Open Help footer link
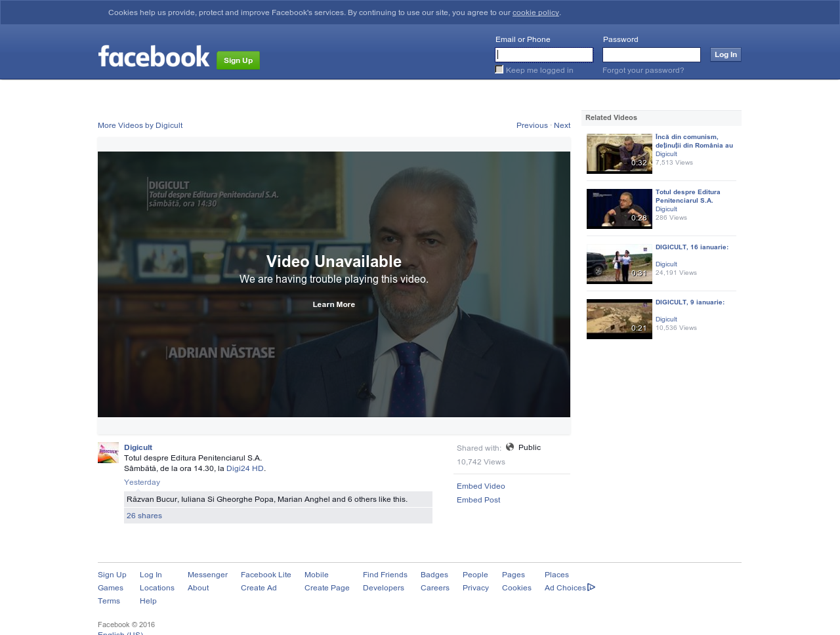 pos(148,601)
